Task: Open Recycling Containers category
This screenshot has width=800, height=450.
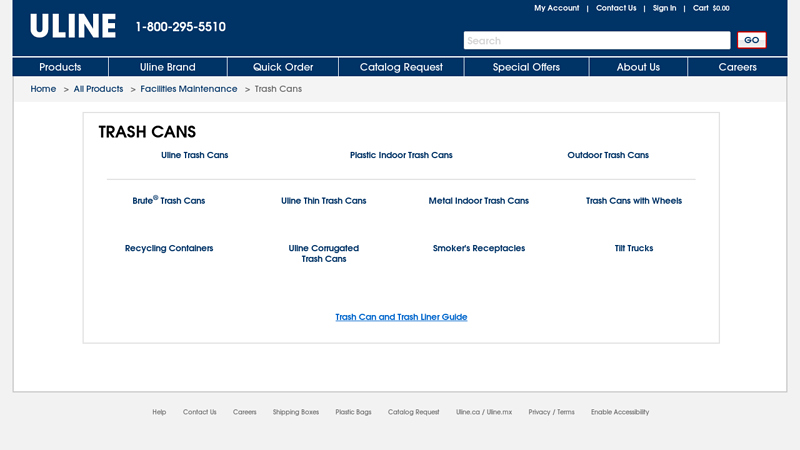Action: click(x=169, y=248)
